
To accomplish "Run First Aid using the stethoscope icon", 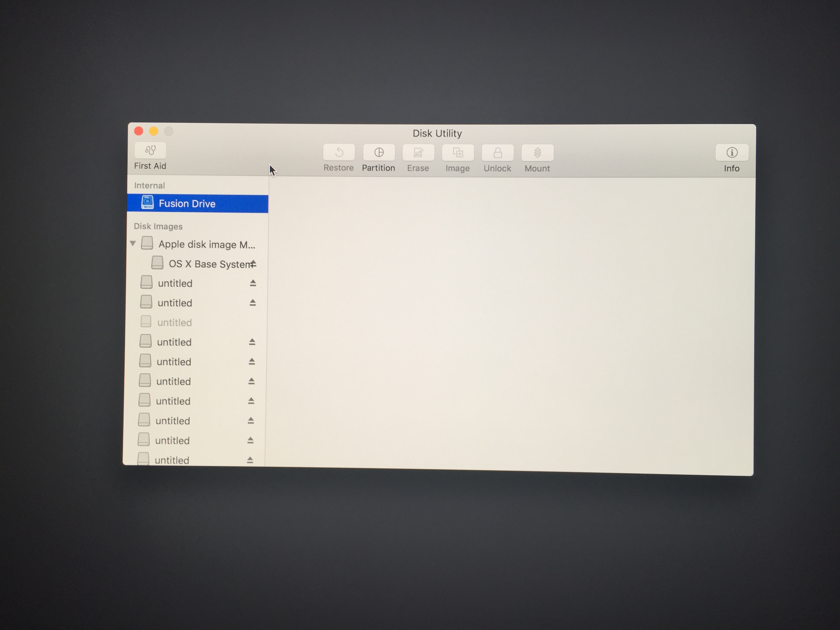I will point(150,151).
